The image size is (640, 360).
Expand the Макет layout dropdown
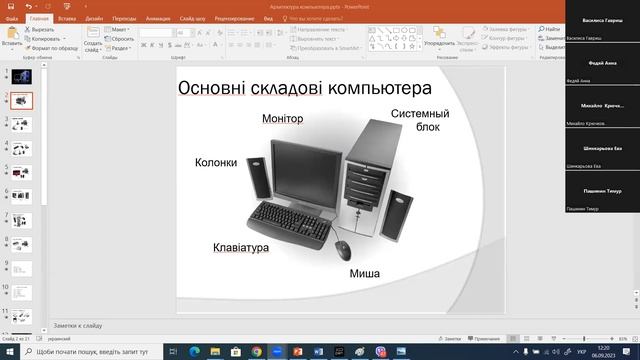117,29
